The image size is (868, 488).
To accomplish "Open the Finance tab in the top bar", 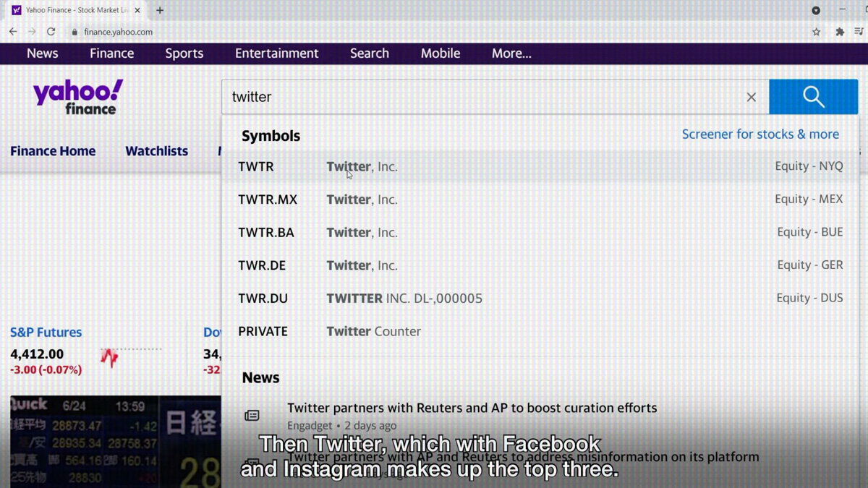I will 111,53.
